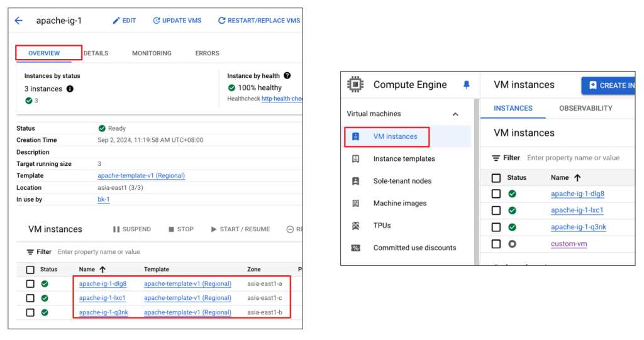The height and width of the screenshot is (340, 644).
Task: Check the box for custom-vm
Action: pos(496,244)
